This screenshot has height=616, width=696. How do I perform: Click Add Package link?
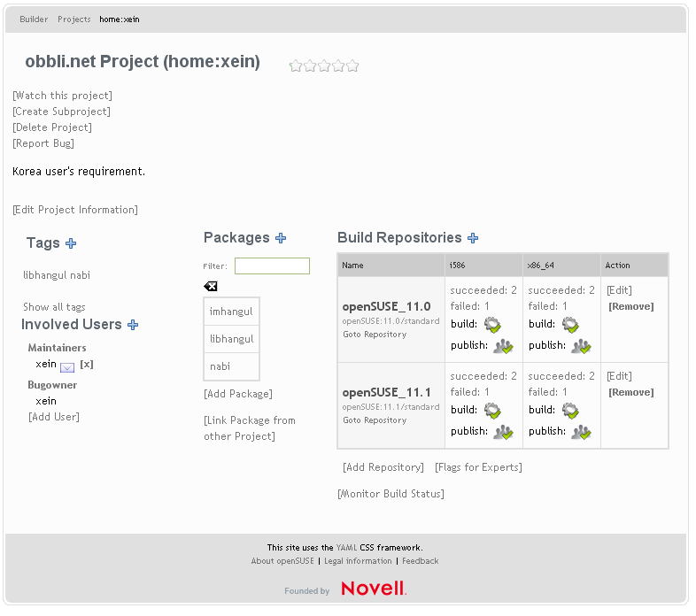tap(238, 394)
